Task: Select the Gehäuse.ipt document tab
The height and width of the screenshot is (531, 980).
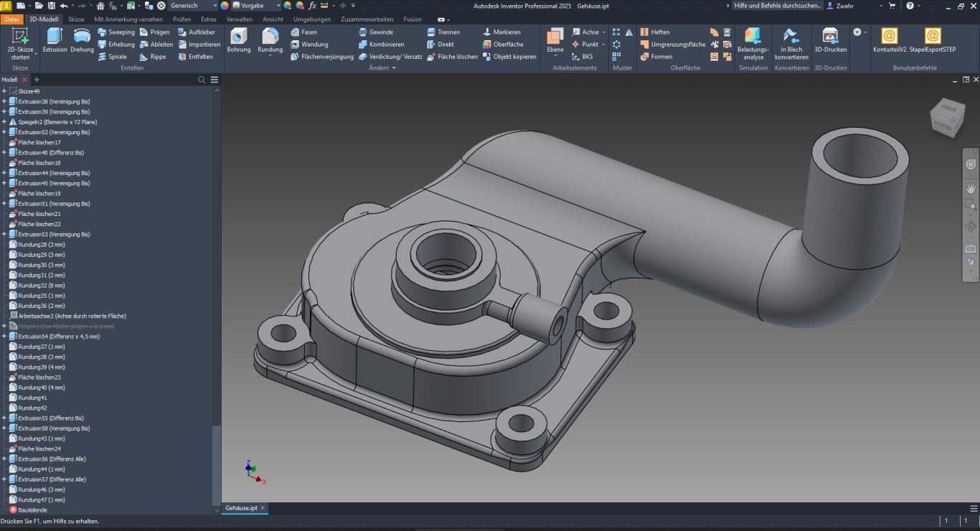Action: click(x=240, y=508)
